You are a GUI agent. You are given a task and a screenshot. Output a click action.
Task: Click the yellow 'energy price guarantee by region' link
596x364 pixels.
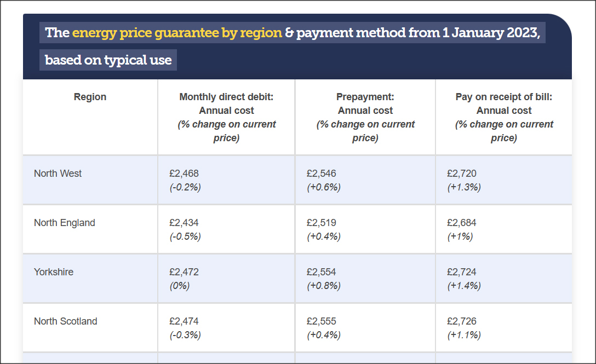[x=177, y=32]
